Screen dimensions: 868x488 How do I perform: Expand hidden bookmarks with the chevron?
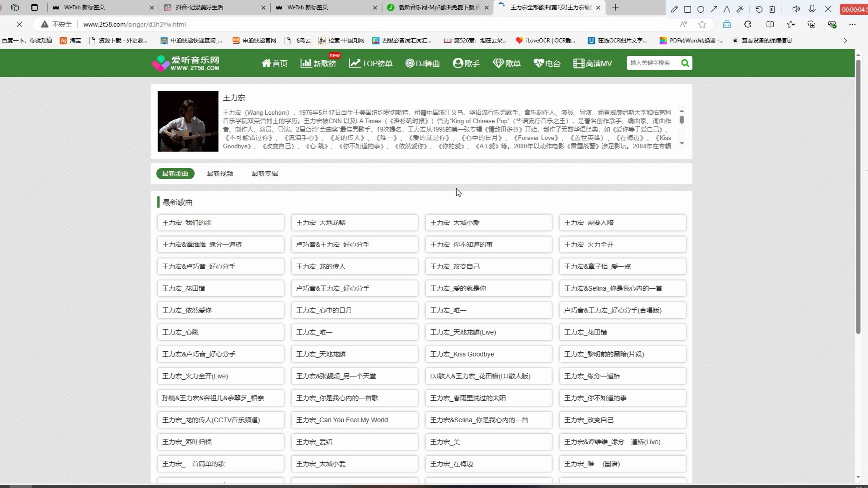coord(845,41)
